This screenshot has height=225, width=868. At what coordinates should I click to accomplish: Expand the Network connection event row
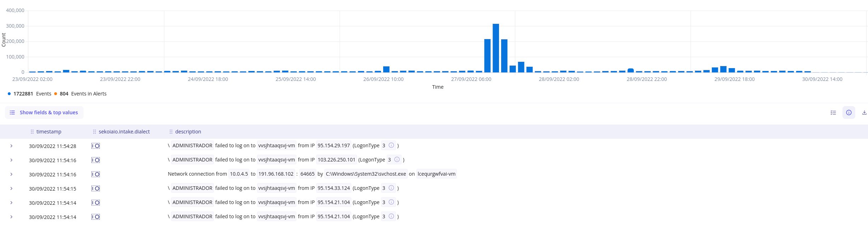pos(11,174)
